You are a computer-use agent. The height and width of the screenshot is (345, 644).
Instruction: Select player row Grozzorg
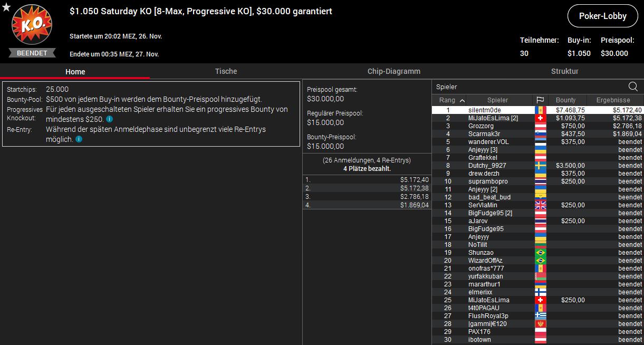(x=538, y=126)
